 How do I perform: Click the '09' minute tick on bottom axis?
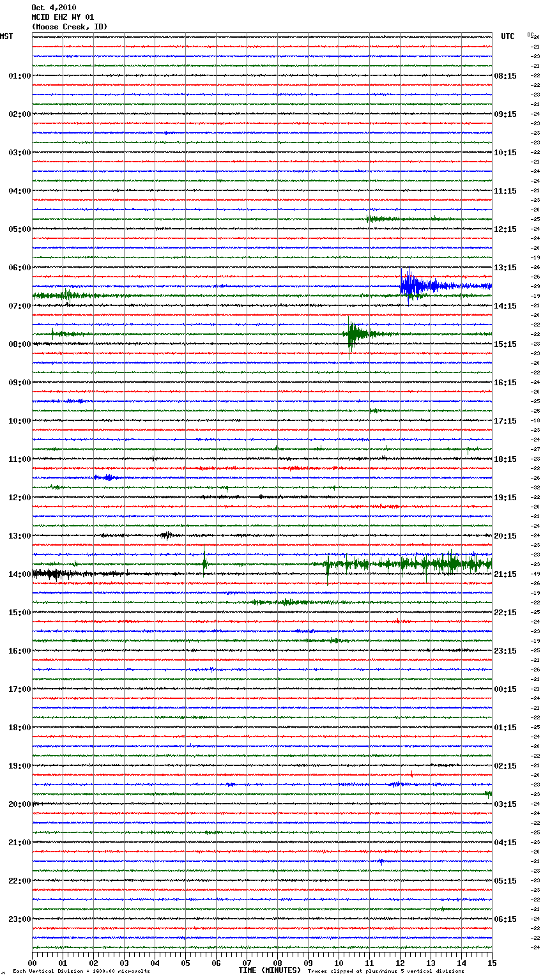pyautogui.click(x=308, y=962)
